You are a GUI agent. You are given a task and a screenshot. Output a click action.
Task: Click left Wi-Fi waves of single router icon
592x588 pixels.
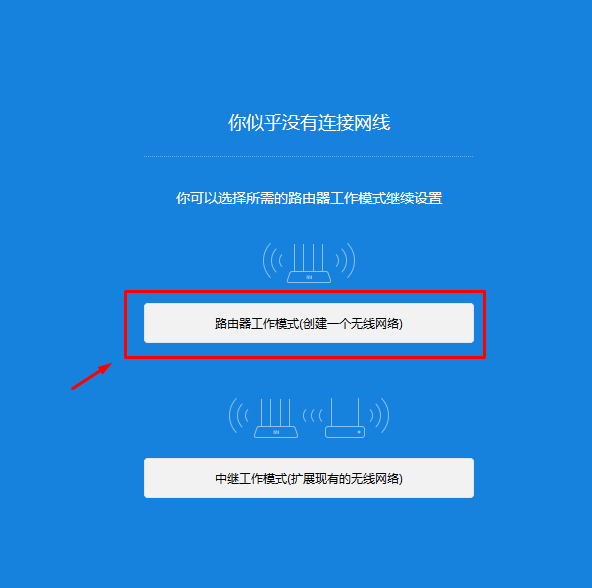pos(273,261)
